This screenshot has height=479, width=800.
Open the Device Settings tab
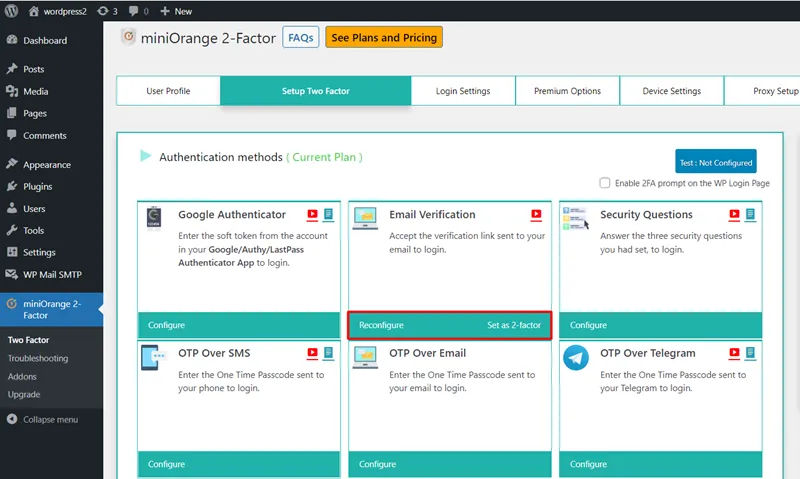pyautogui.click(x=671, y=91)
